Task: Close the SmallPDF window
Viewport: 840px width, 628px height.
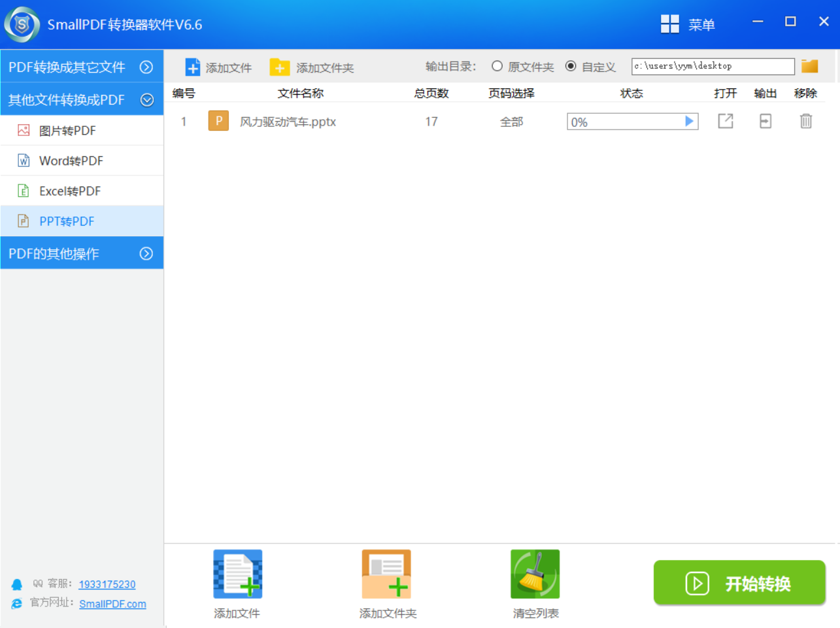Action: [824, 22]
